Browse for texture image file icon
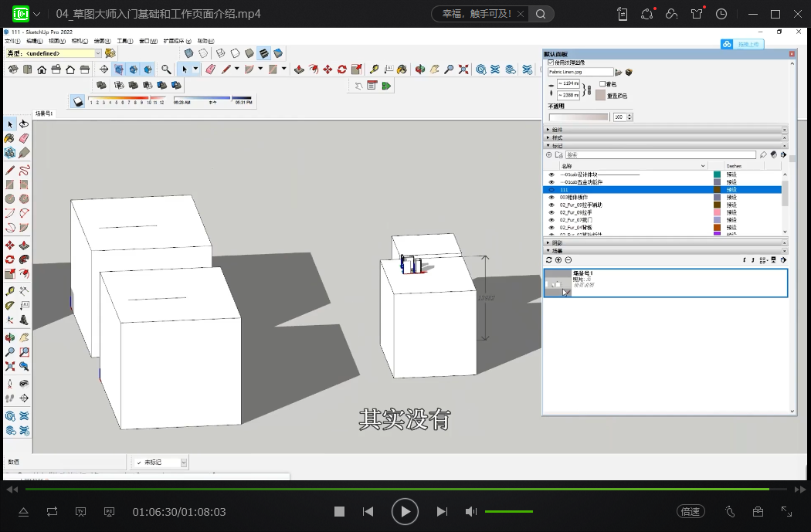Screen dimensions: 811x532 (x=618, y=72)
